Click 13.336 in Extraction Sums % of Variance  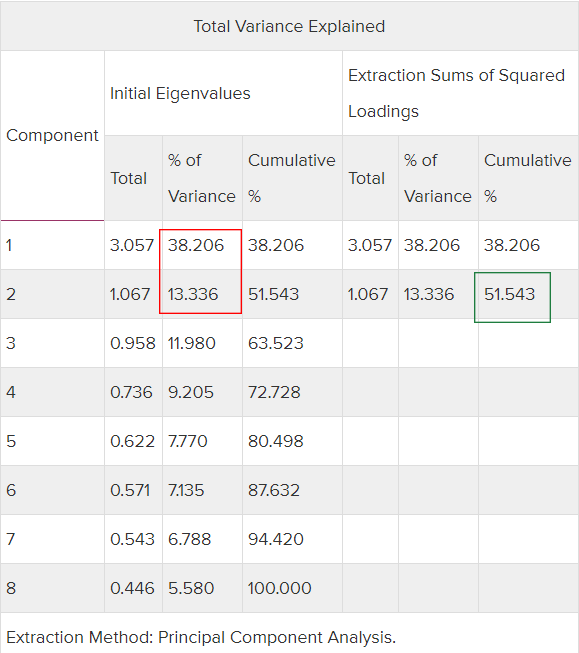(x=429, y=294)
